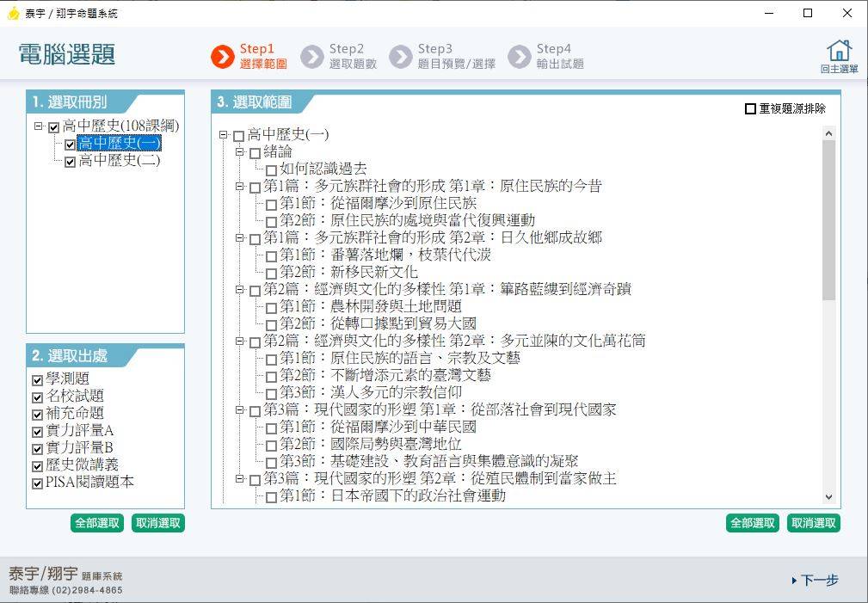Image resolution: width=868 pixels, height=603 pixels.
Task: Click the app icon in the title bar
Action: tap(13, 13)
